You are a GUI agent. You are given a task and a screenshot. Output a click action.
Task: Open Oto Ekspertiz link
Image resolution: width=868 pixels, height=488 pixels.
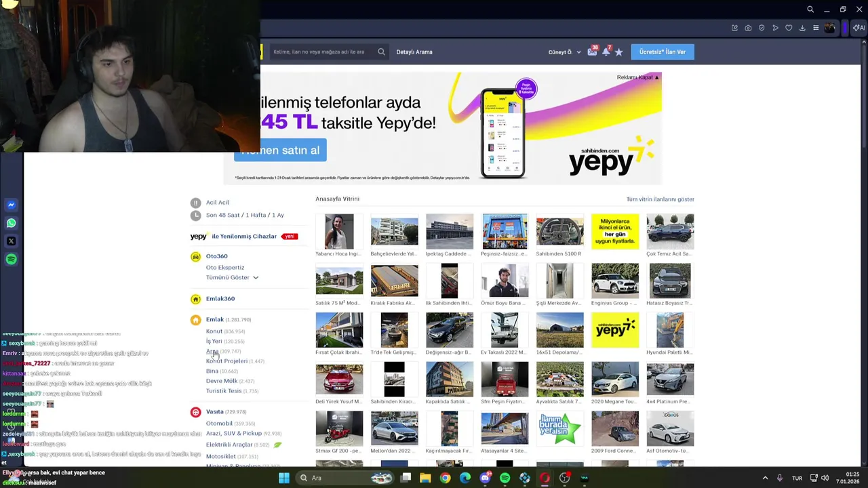point(225,267)
